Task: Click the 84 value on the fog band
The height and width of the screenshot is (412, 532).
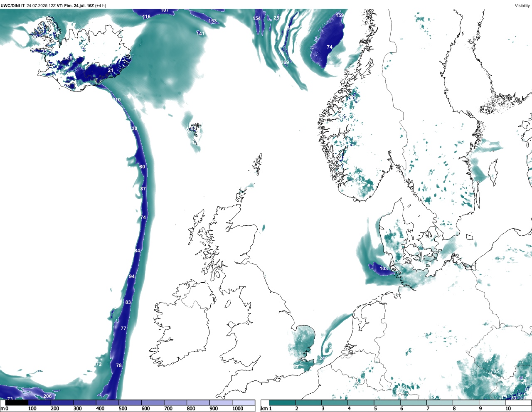Action: [138, 251]
